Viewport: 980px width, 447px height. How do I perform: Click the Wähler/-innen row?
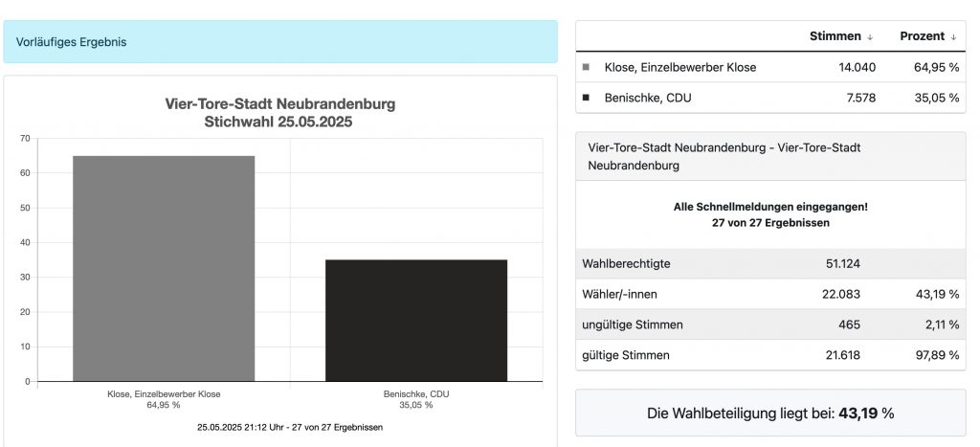click(769, 294)
